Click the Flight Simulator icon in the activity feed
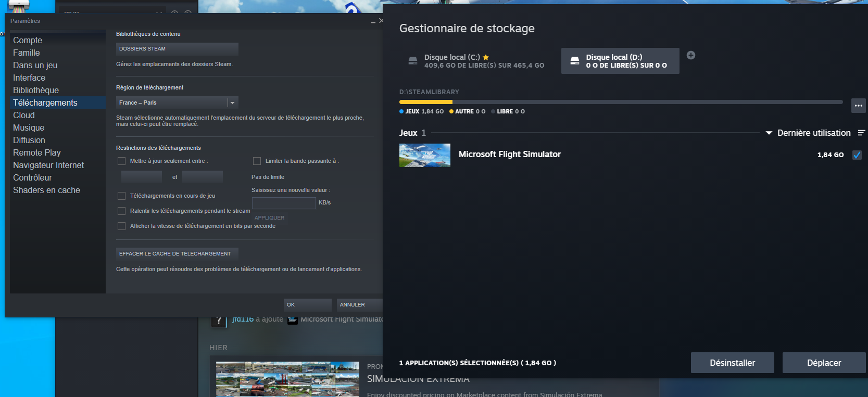Viewport: 868px width, 397px height. click(x=293, y=319)
